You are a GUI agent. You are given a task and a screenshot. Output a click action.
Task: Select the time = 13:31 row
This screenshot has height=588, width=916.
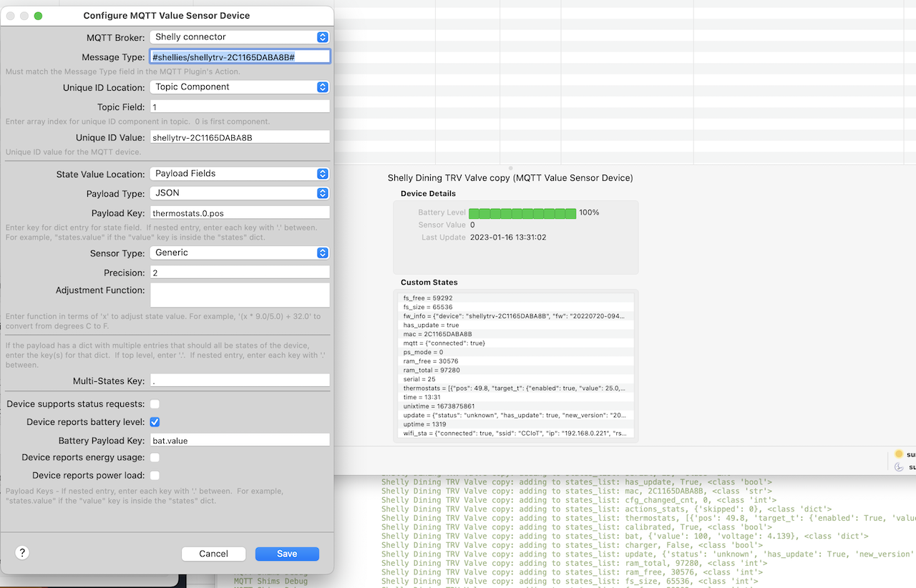(x=515, y=397)
